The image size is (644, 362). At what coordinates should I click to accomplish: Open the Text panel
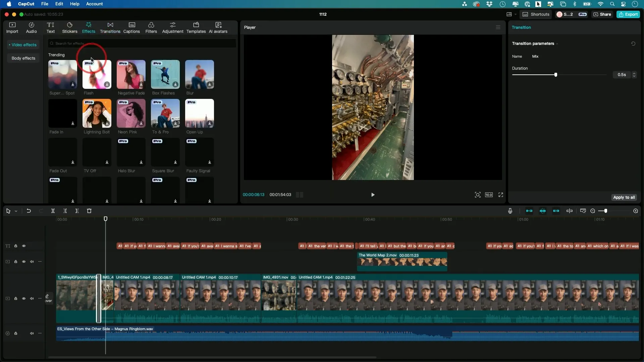click(51, 28)
